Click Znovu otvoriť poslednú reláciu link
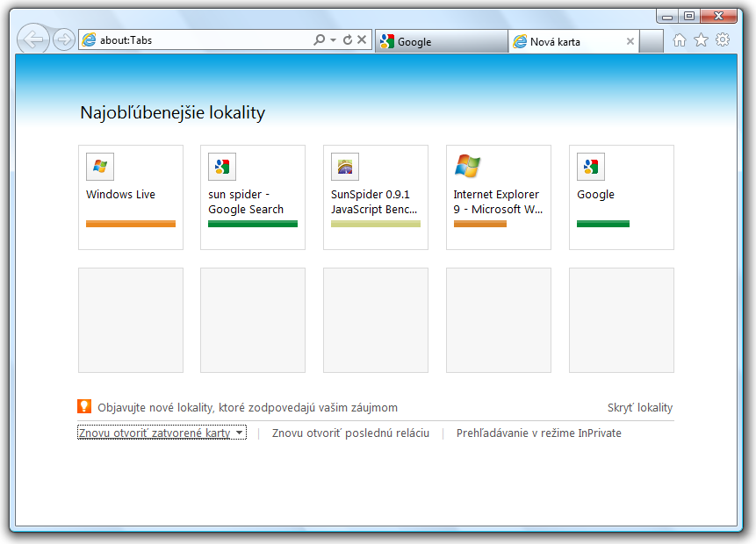 click(x=350, y=433)
